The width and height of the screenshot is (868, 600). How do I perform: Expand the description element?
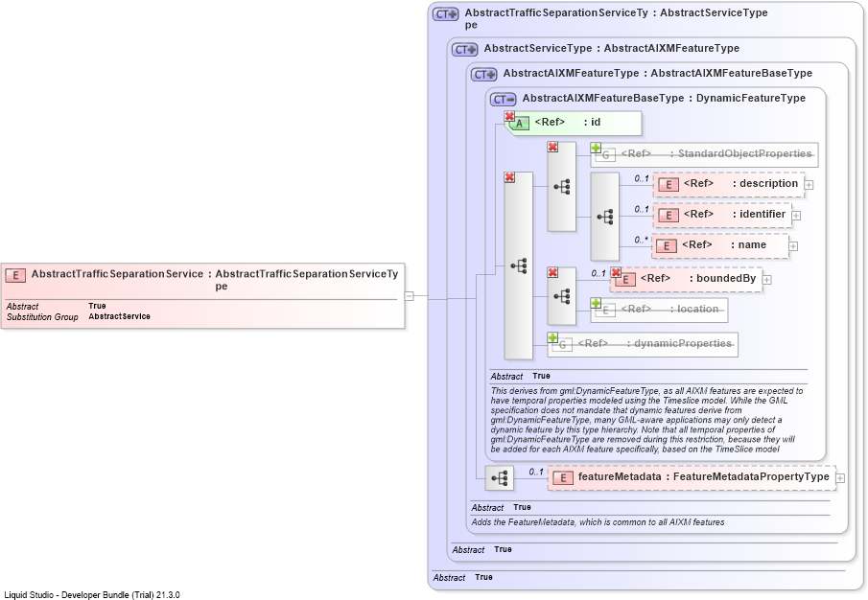pyautogui.click(x=809, y=185)
